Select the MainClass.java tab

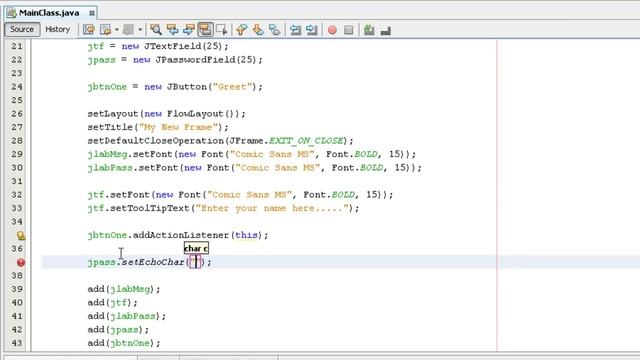(49, 13)
